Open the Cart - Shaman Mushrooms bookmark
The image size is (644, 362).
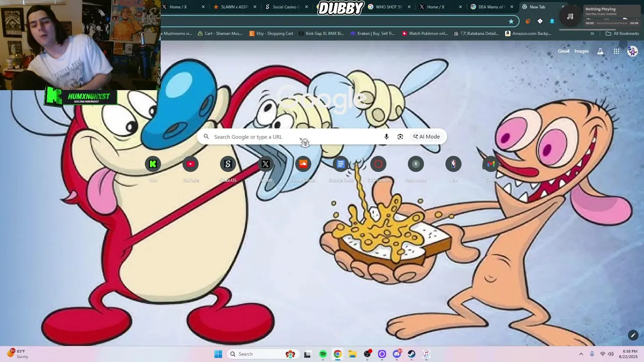(220, 34)
